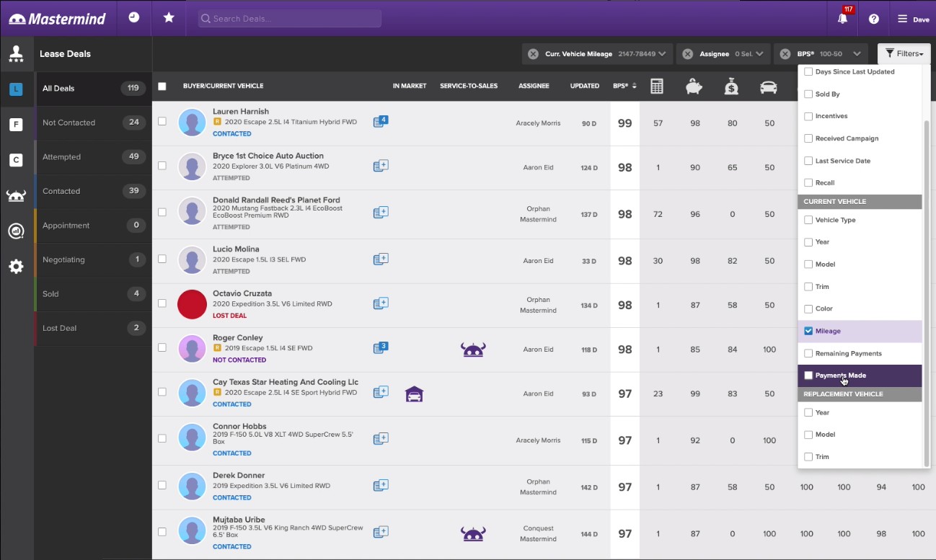936x560 pixels.
Task: Select the Contacted tab
Action: 93,191
